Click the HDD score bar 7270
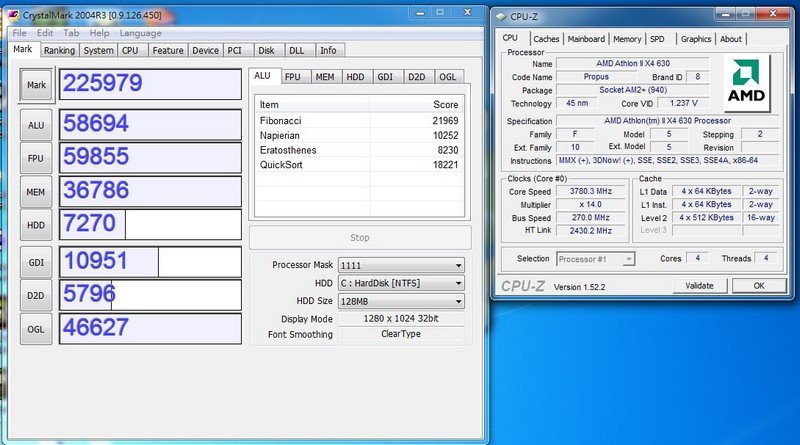Viewport: 800px width, 445px height. (x=151, y=225)
